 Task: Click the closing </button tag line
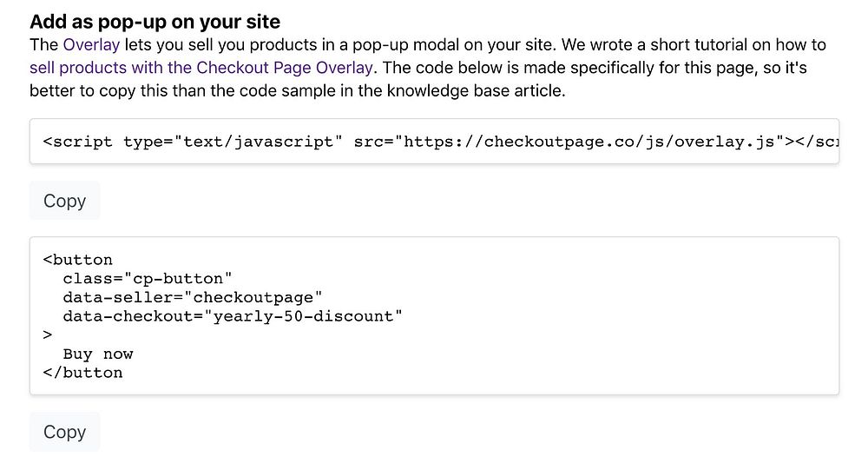(x=82, y=373)
